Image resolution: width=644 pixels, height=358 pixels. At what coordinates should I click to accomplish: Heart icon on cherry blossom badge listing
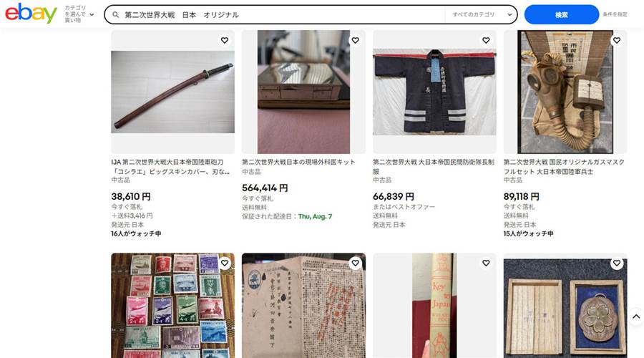click(617, 263)
